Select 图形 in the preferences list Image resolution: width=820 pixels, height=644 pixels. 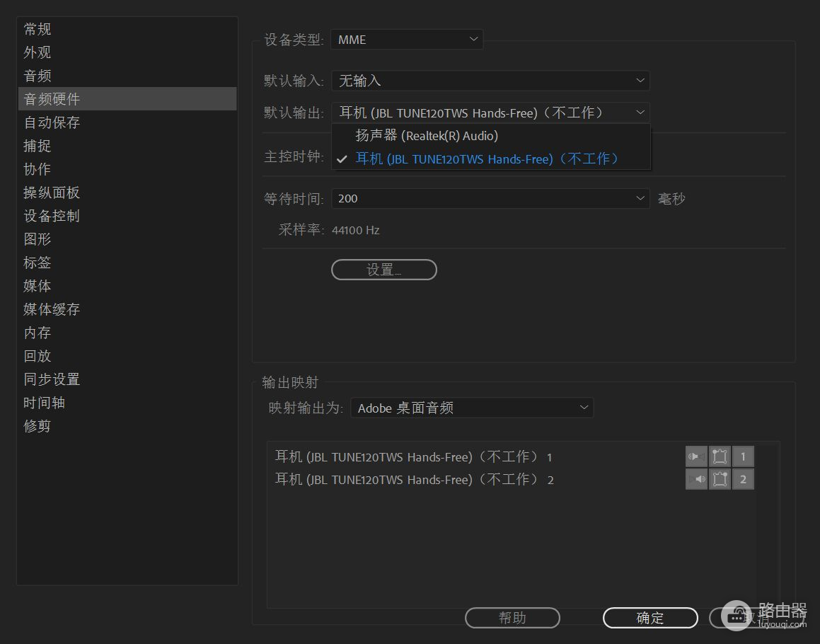127,239
